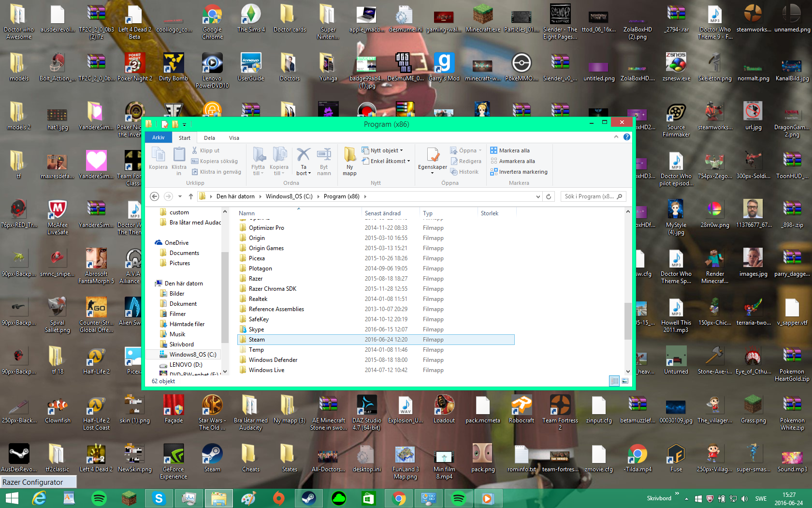Go up one folder level arrow
The image size is (812, 508).
[x=191, y=196]
